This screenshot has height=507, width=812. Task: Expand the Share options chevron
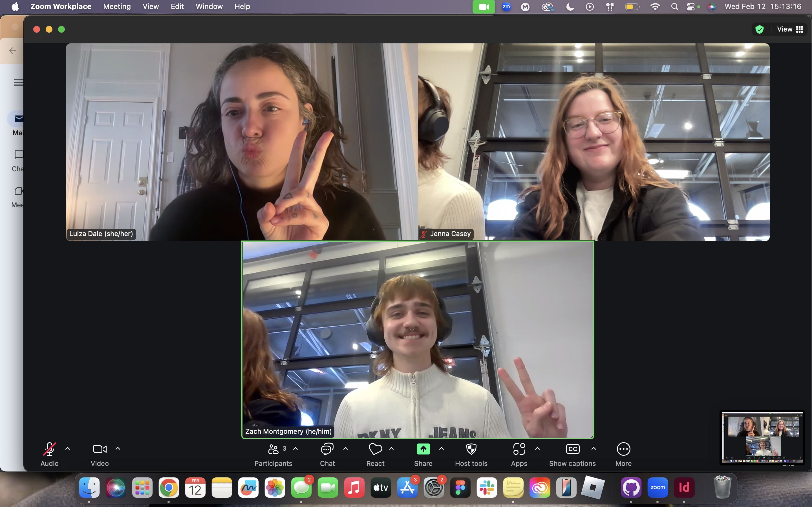pyautogui.click(x=442, y=449)
